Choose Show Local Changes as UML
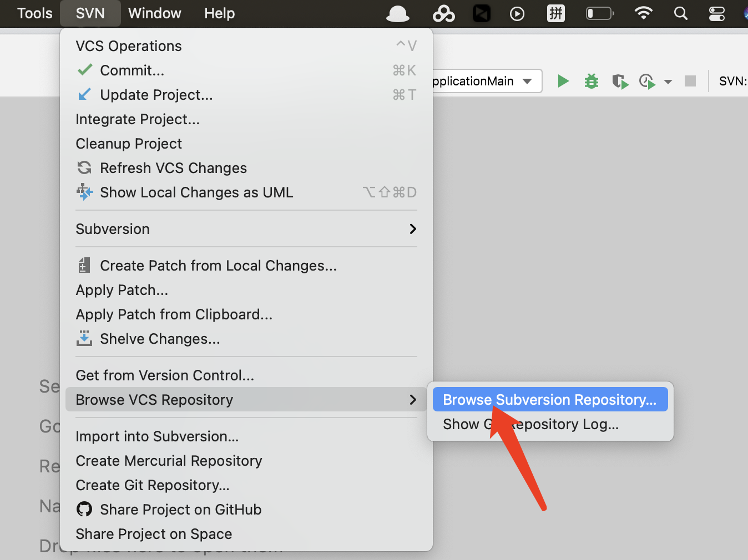Image resolution: width=748 pixels, height=560 pixels. [246, 192]
